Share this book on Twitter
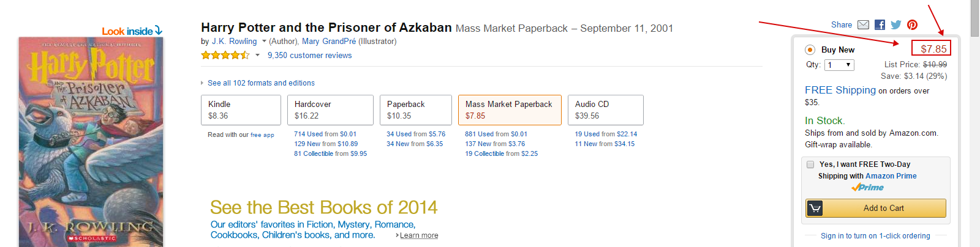The width and height of the screenshot is (980, 247). tap(896, 25)
